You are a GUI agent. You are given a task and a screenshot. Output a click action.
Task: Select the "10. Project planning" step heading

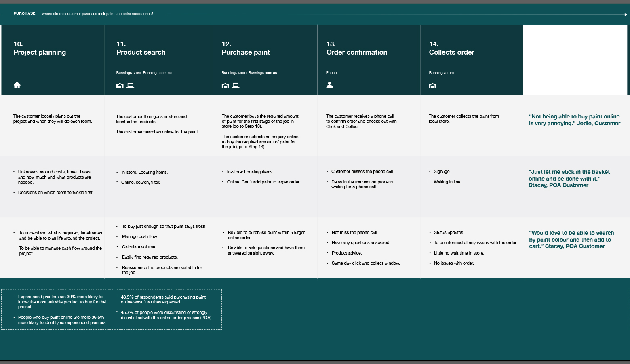(x=40, y=48)
